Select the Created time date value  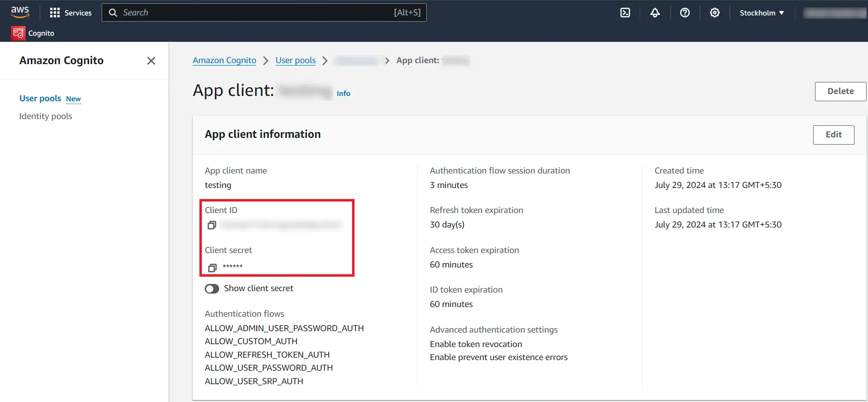click(718, 185)
